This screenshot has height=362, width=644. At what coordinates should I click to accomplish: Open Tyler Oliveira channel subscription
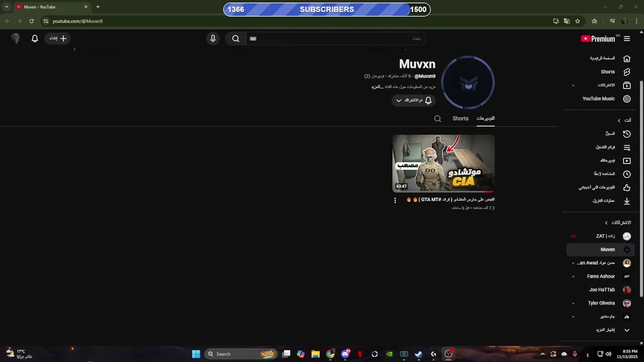(601, 303)
